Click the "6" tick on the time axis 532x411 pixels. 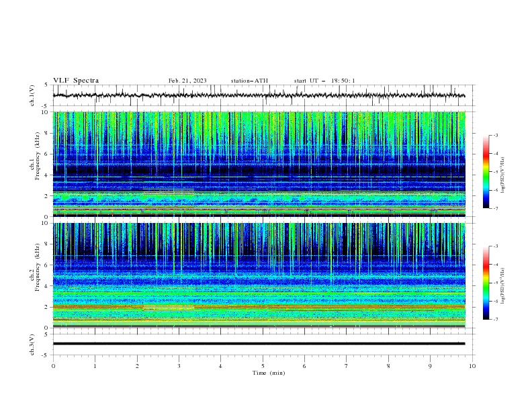click(304, 366)
